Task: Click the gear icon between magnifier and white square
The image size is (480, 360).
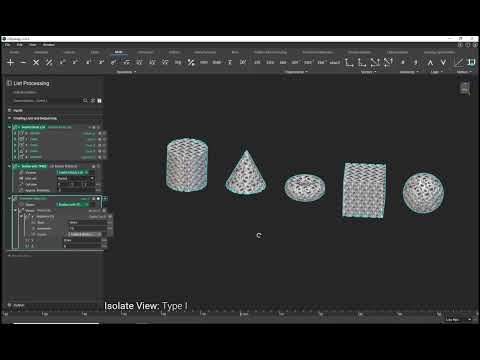Action: click(x=93, y=100)
